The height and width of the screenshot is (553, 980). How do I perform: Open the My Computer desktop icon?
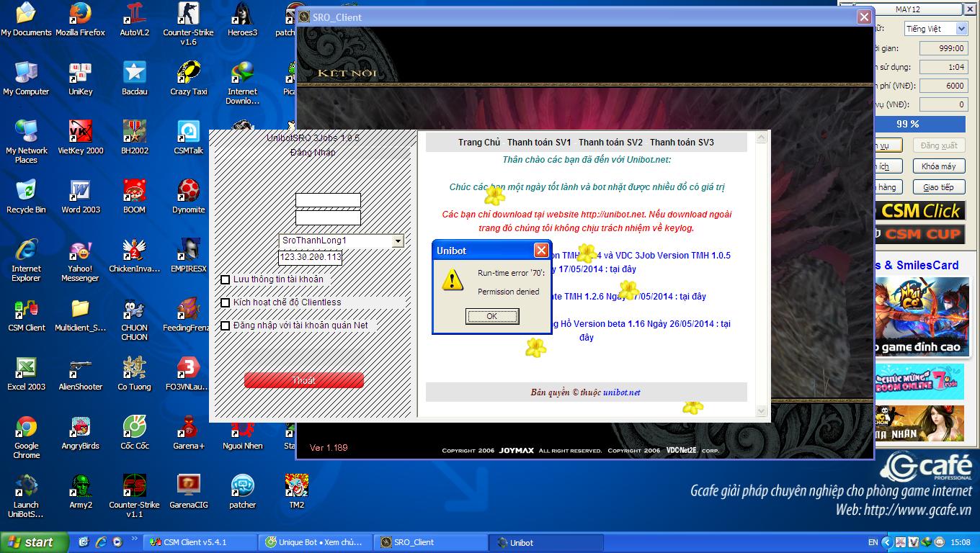[x=26, y=78]
